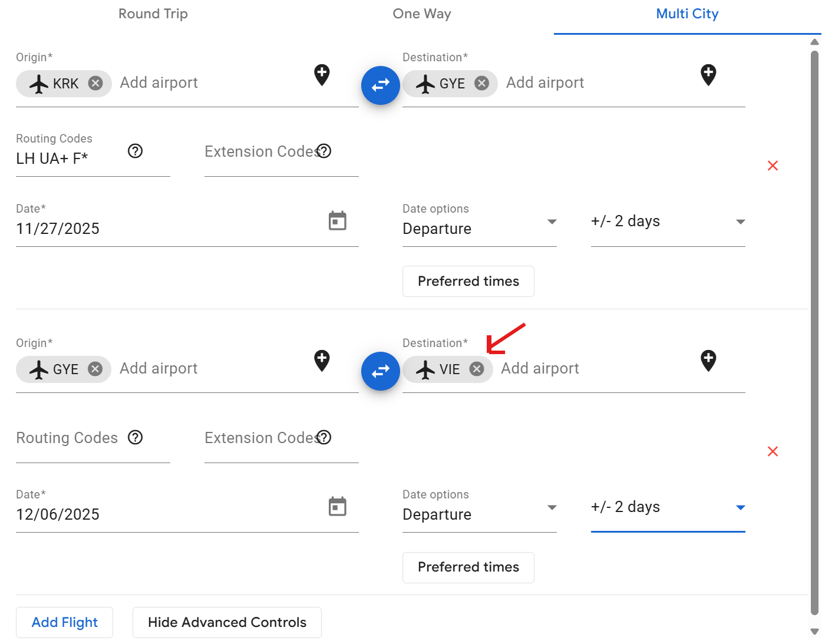Show help for second flight Routing Codes

tap(136, 437)
